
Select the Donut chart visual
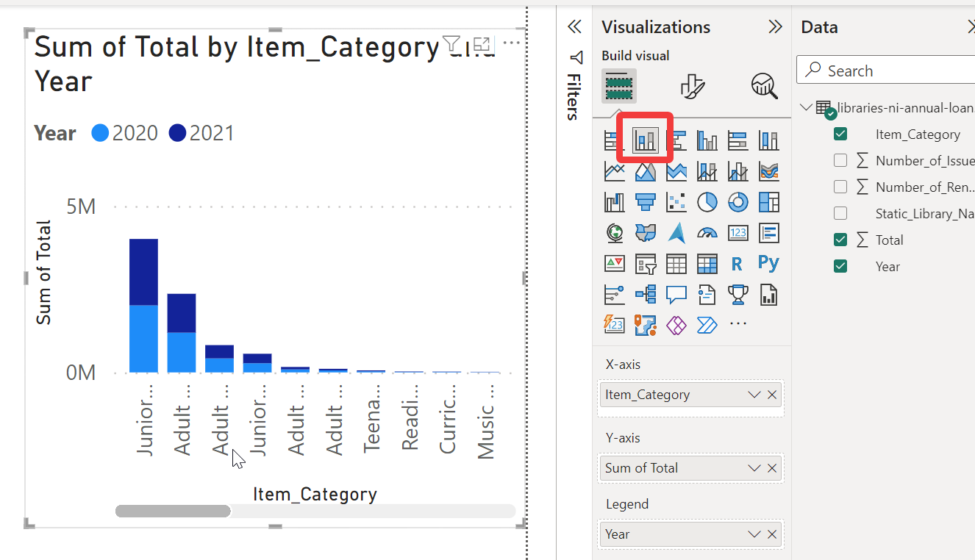click(x=737, y=201)
